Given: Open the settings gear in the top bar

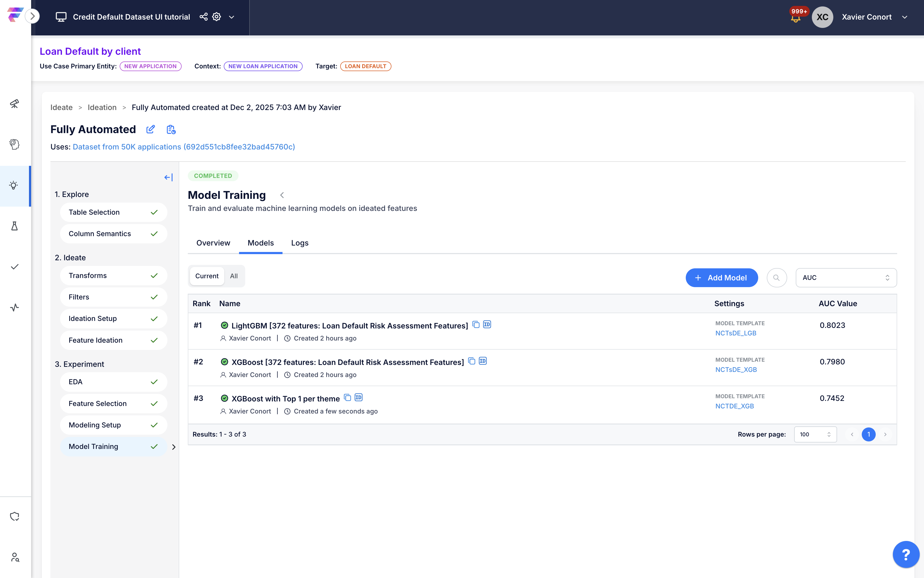Looking at the screenshot, I should pyautogui.click(x=217, y=17).
